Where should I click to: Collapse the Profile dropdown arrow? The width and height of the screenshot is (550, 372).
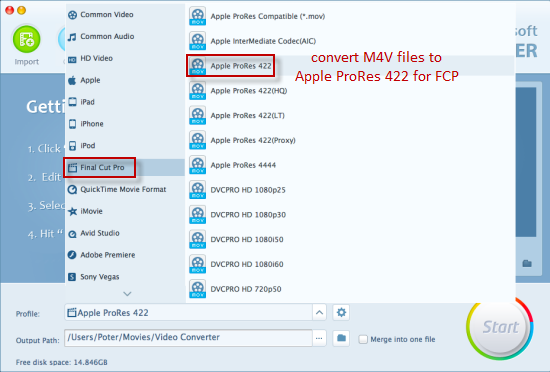(319, 312)
